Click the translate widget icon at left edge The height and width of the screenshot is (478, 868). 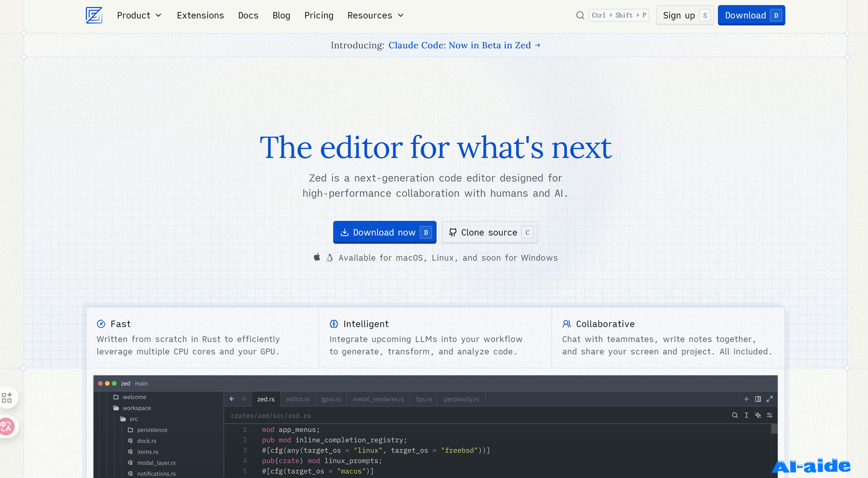6,427
